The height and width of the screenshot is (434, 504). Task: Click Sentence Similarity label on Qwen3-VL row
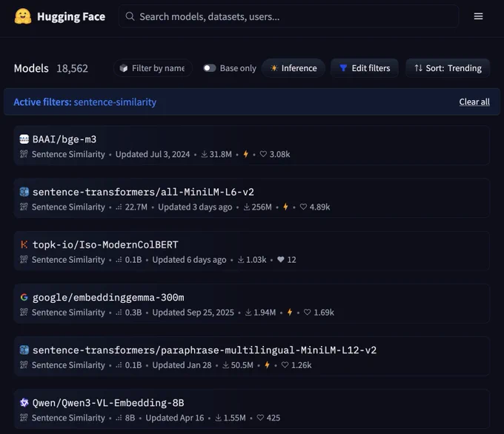tap(68, 418)
